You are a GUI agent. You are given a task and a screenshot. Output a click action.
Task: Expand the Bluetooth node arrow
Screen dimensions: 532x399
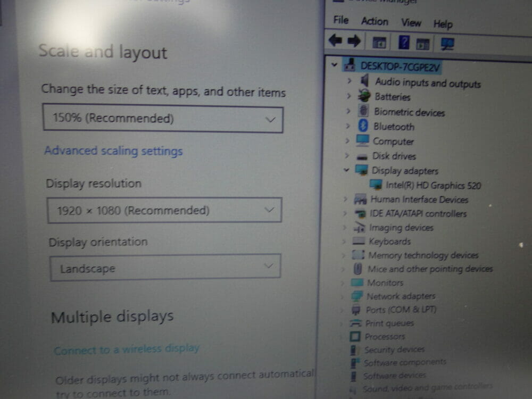coord(348,126)
